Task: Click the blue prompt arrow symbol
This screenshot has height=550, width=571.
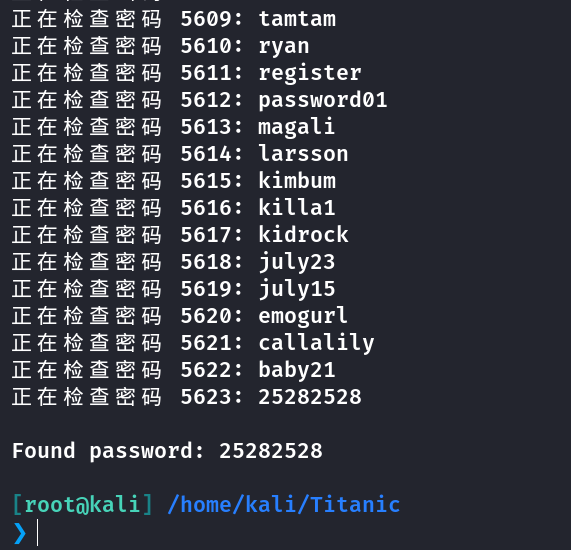Action: point(20,533)
